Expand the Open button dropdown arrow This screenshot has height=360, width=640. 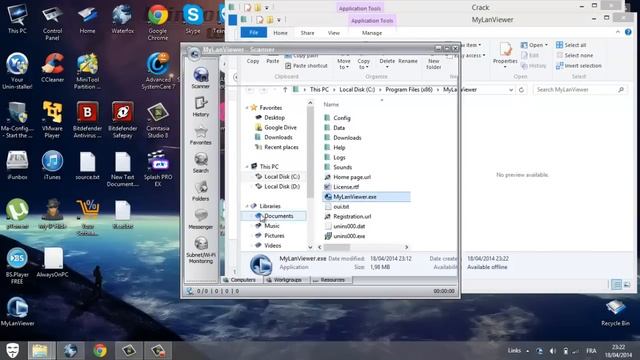[x=546, y=45]
